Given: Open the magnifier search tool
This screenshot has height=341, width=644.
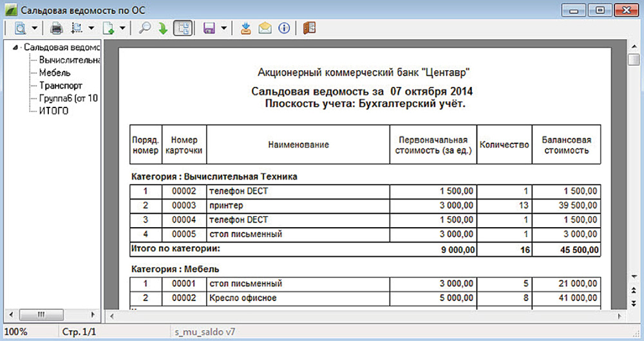Looking at the screenshot, I should (145, 28).
